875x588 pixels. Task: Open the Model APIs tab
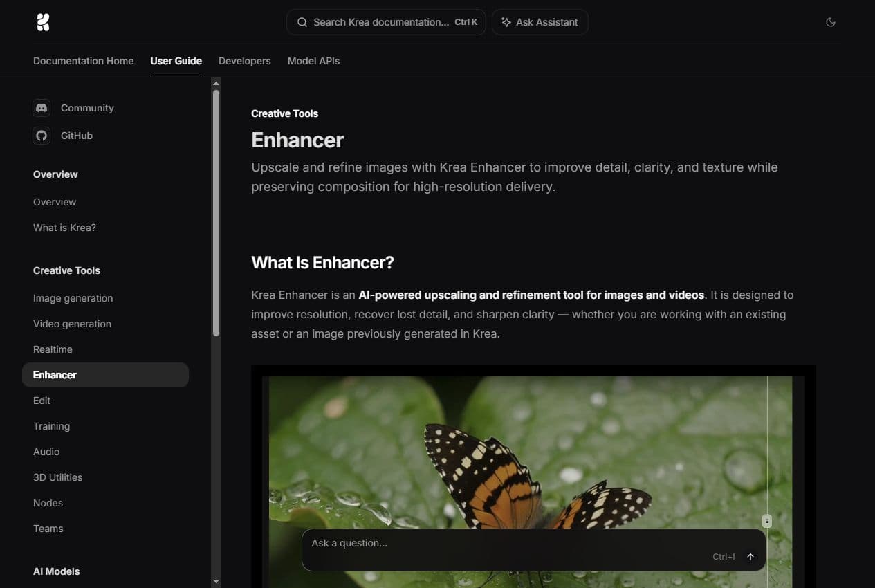pyautogui.click(x=313, y=61)
